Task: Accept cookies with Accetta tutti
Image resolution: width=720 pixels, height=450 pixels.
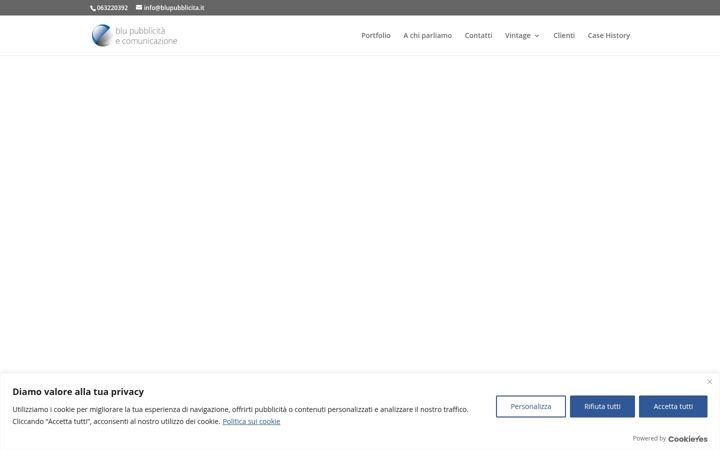Action: coord(673,406)
